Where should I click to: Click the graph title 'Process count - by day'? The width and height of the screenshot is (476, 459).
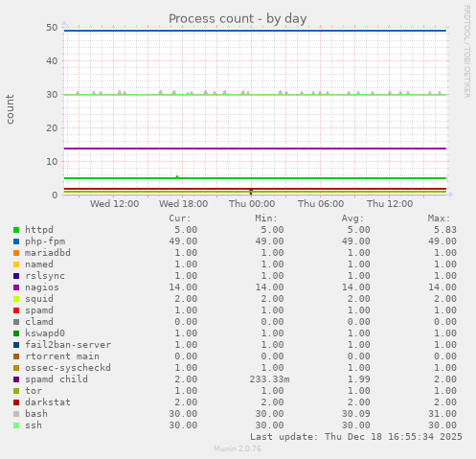238,19
